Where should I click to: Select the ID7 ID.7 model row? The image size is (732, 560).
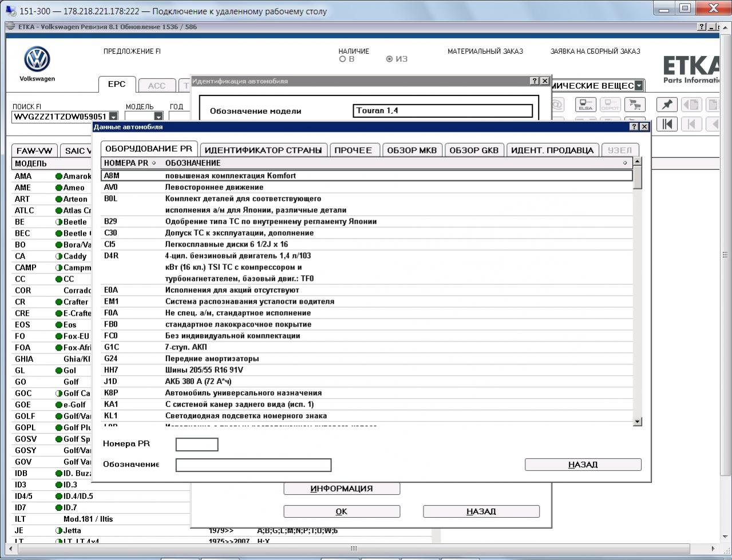tap(101, 508)
